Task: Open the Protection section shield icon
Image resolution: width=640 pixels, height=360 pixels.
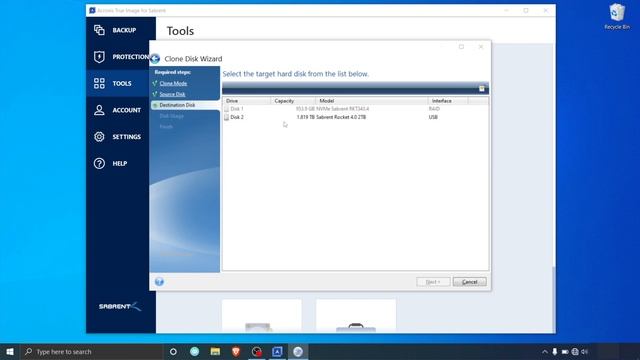Action: [x=99, y=57]
